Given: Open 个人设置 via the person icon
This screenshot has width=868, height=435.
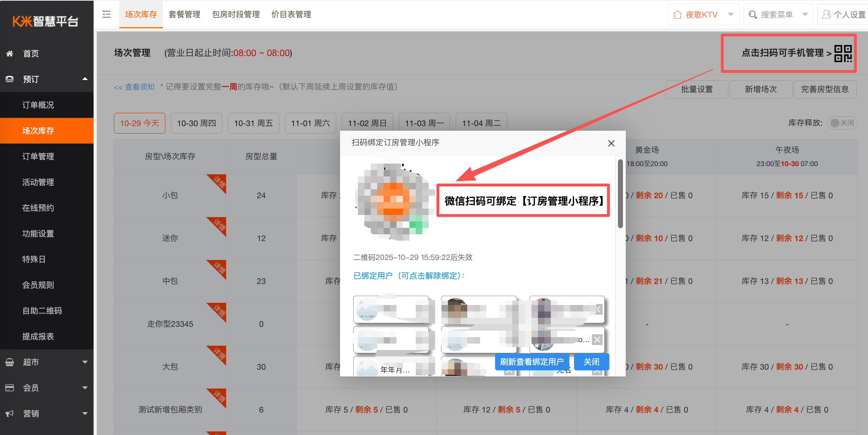Looking at the screenshot, I should pos(826,14).
